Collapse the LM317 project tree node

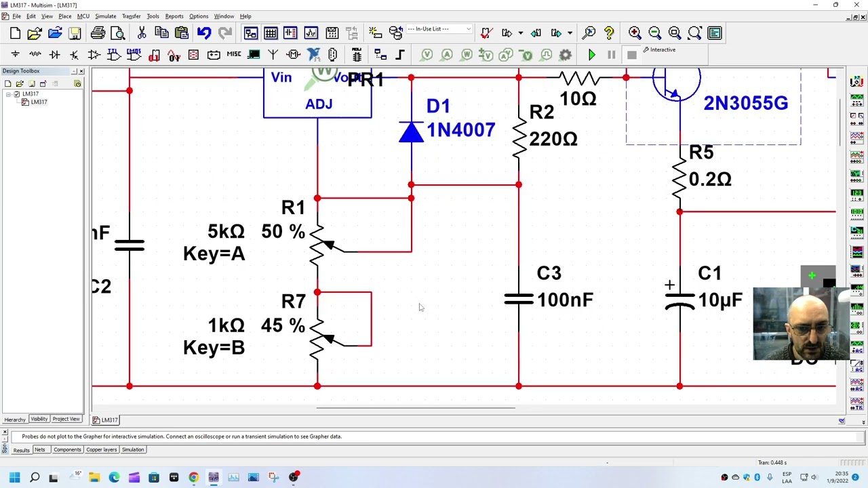point(8,94)
